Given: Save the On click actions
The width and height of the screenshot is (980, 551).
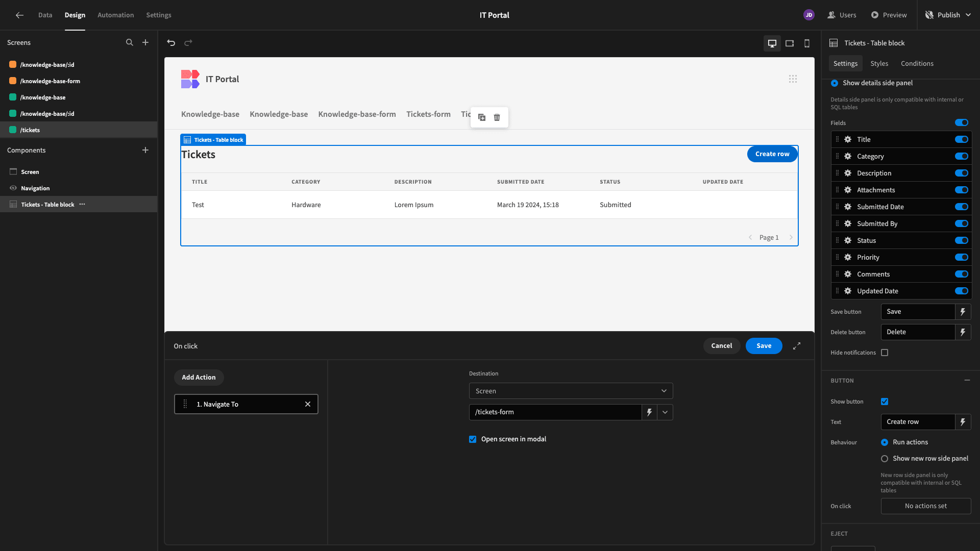Looking at the screenshot, I should 764,346.
